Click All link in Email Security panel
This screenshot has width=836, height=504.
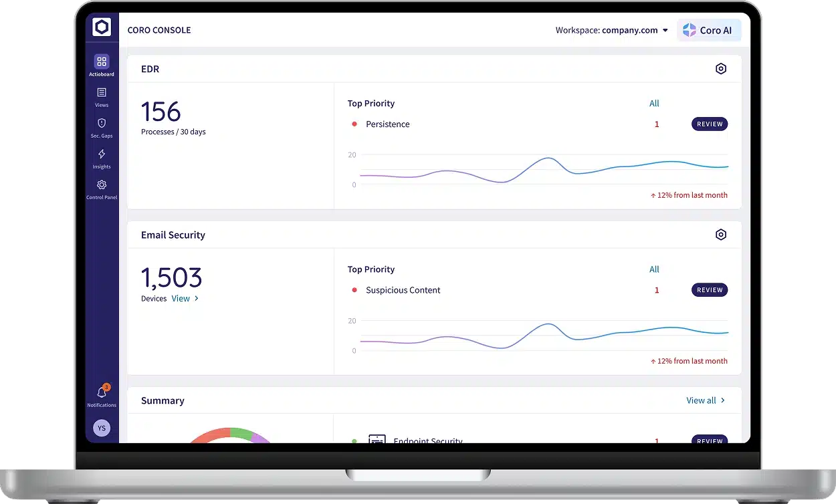pos(654,269)
